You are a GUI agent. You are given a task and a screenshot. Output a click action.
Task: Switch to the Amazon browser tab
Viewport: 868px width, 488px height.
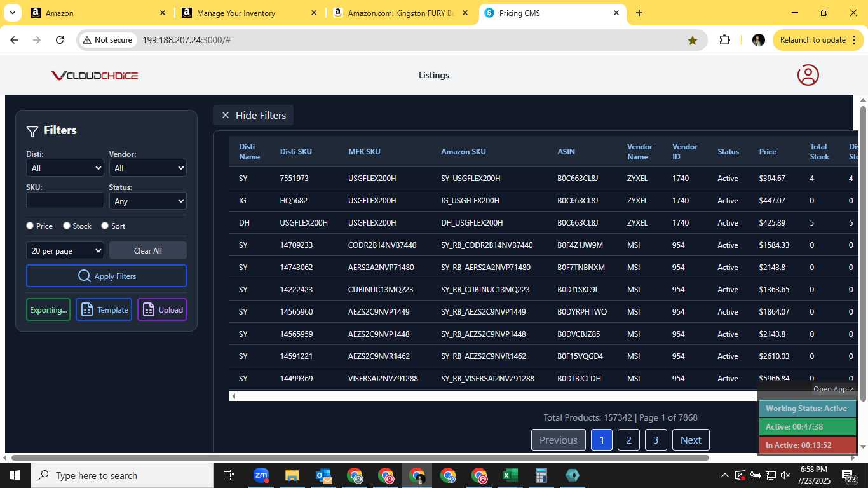click(99, 13)
